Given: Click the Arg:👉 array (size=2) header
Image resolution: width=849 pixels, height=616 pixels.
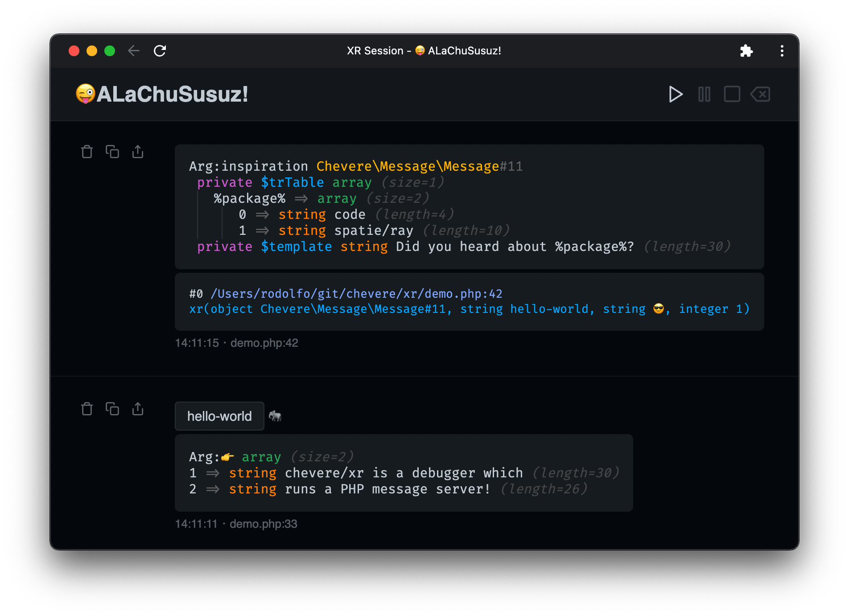Looking at the screenshot, I should click(271, 457).
